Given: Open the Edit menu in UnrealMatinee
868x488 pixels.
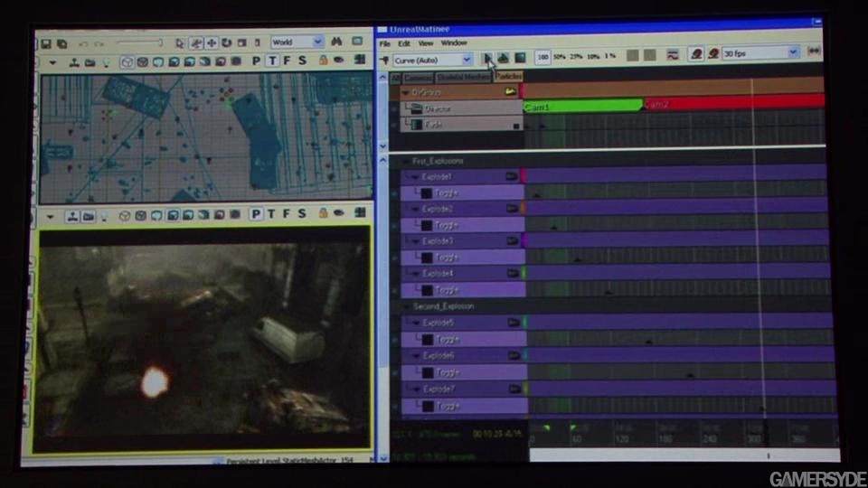Looking at the screenshot, I should pos(404,43).
